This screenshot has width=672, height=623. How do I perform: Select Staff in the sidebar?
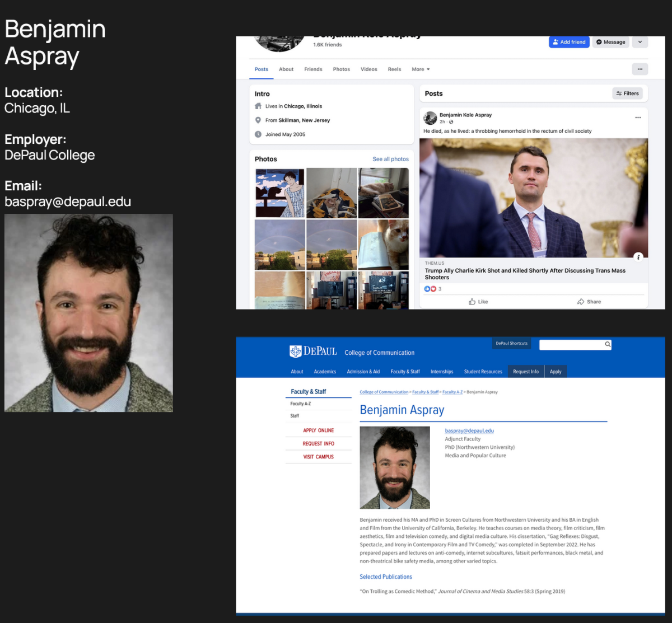click(295, 416)
